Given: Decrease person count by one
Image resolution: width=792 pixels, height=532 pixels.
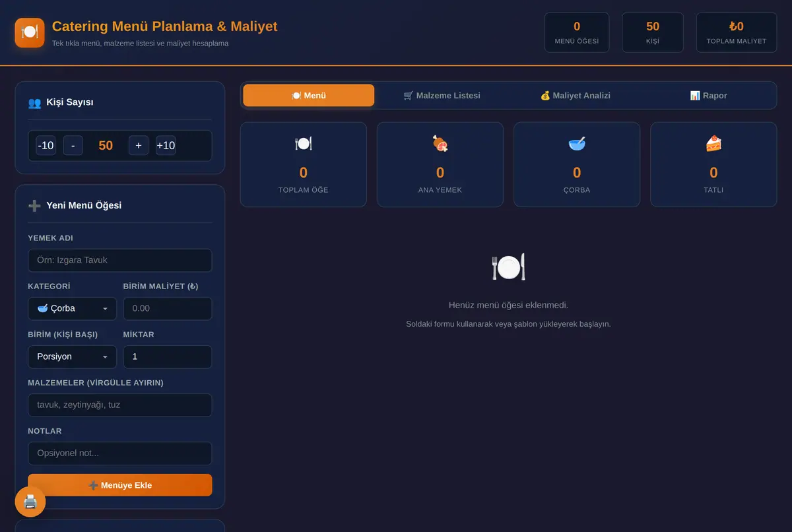Looking at the screenshot, I should click(73, 145).
